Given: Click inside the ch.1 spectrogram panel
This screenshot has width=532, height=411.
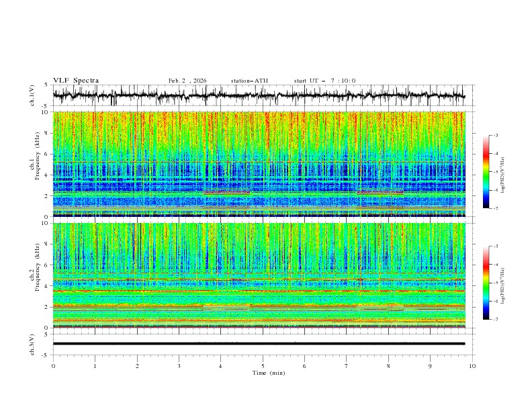Looking at the screenshot, I should coord(259,164).
